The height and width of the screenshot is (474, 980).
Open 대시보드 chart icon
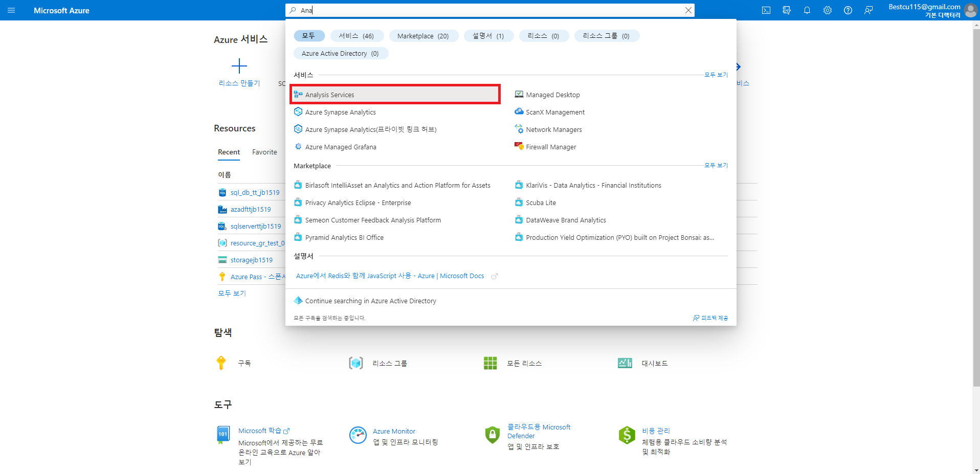click(x=625, y=363)
